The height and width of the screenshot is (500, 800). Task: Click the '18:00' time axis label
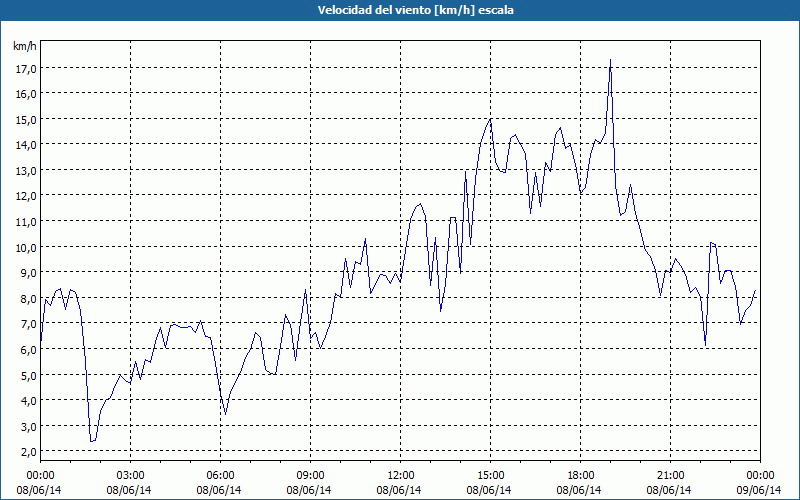pyautogui.click(x=581, y=476)
